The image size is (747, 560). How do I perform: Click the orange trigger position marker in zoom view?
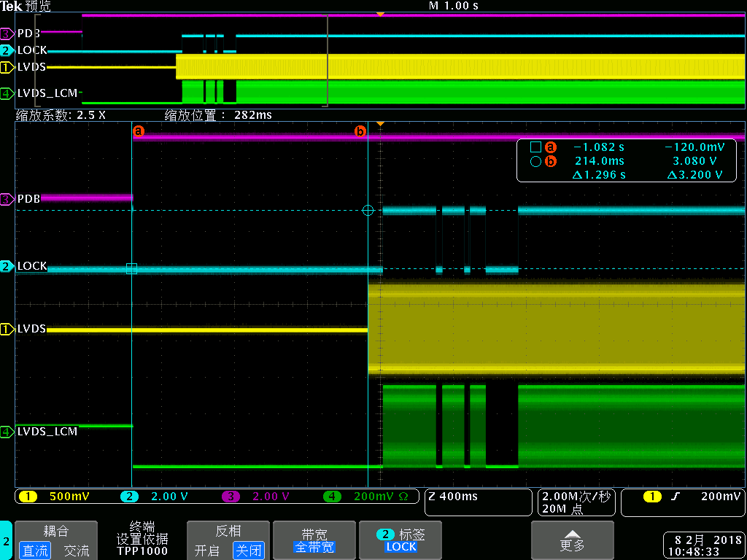(x=379, y=124)
